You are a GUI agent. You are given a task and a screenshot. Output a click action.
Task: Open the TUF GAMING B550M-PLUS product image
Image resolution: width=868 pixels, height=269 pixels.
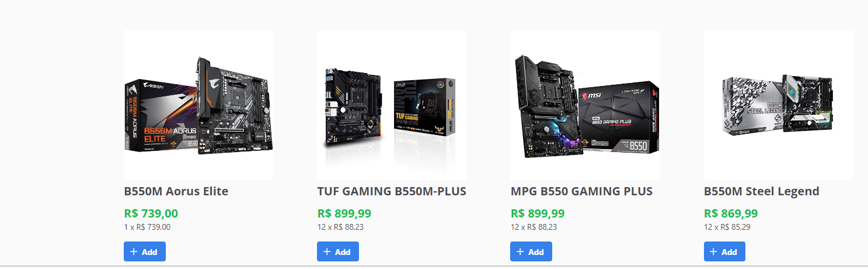point(392,105)
